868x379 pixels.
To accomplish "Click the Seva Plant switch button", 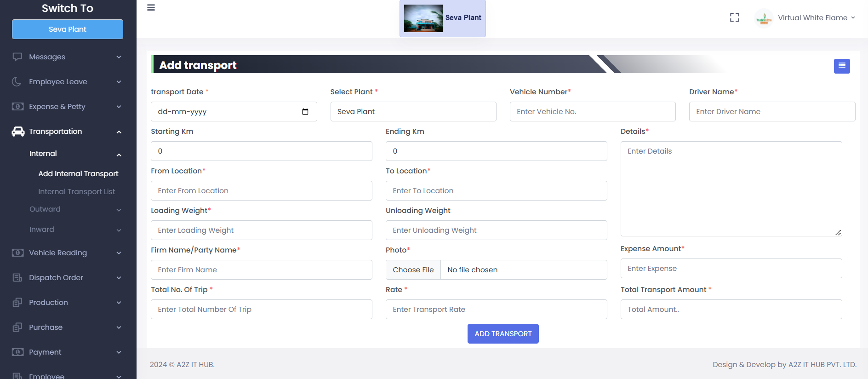I will click(x=68, y=29).
